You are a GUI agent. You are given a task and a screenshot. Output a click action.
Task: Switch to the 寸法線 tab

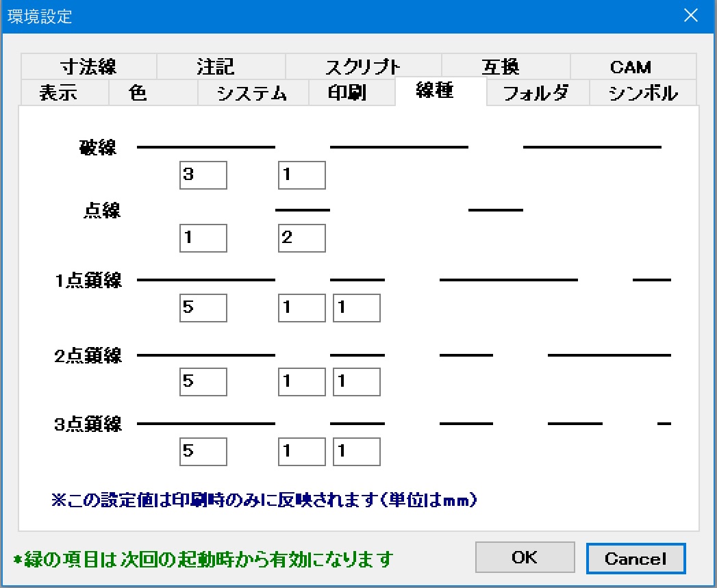[89, 67]
